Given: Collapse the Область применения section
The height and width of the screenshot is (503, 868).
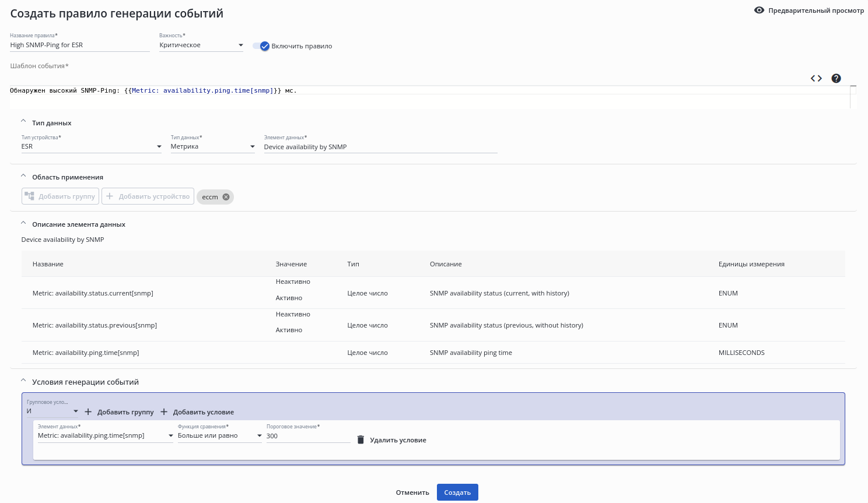Looking at the screenshot, I should click(23, 176).
